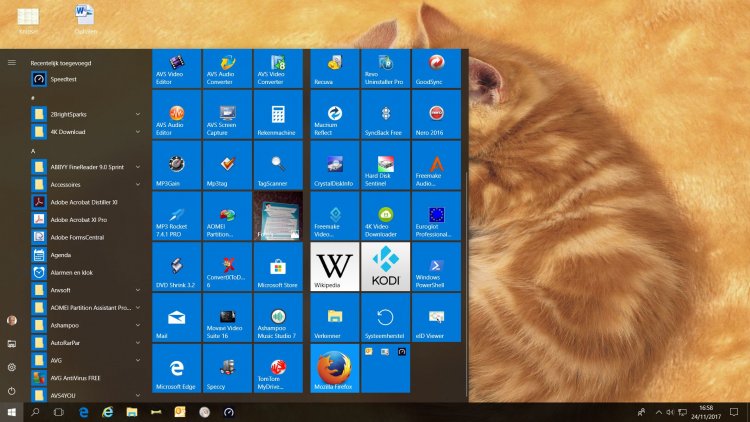The height and width of the screenshot is (422, 750).
Task: Open the power options button
Action: (x=12, y=390)
